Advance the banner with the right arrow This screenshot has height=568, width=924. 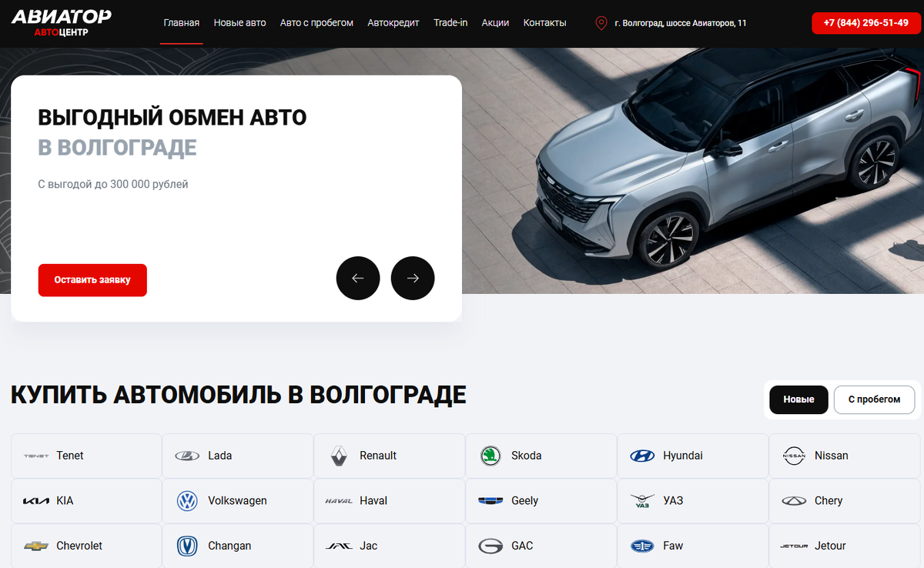[413, 278]
